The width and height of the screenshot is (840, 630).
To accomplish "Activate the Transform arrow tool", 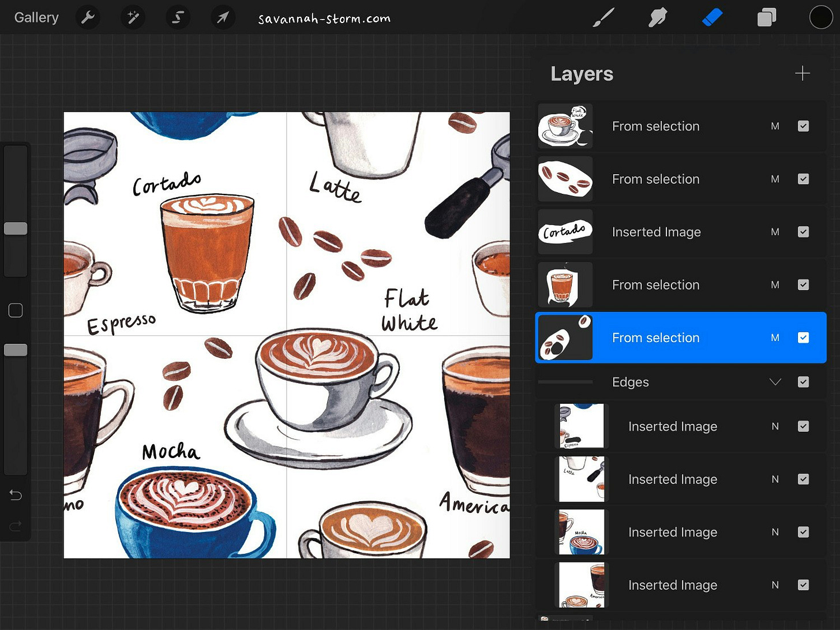I will [x=223, y=17].
